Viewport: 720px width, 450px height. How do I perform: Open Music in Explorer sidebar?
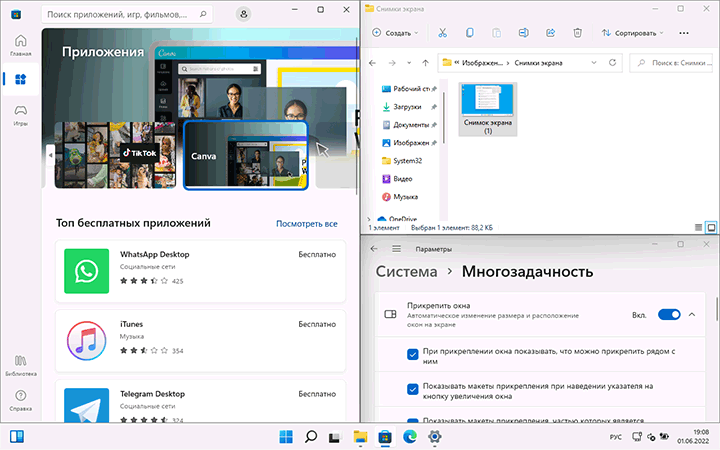point(400,197)
